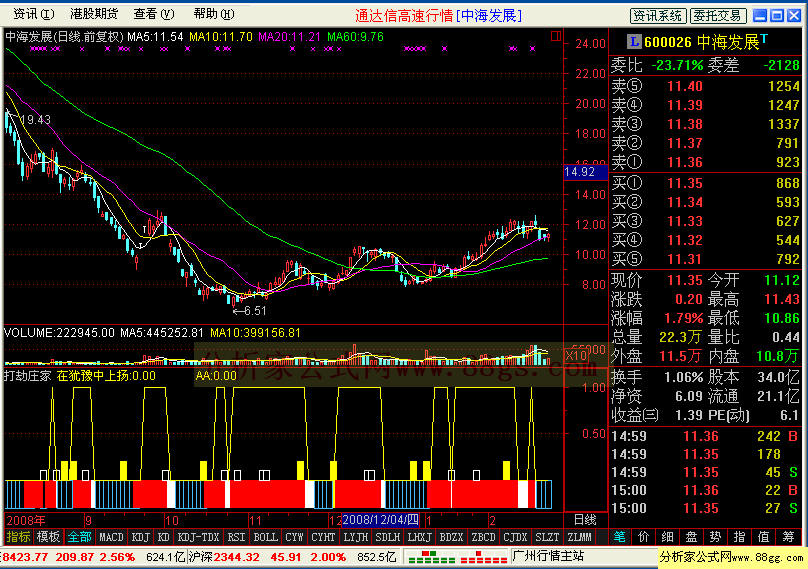Image resolution: width=808 pixels, height=569 pixels.
Task: Click the MA60:9.76 label
Action: click(356, 37)
